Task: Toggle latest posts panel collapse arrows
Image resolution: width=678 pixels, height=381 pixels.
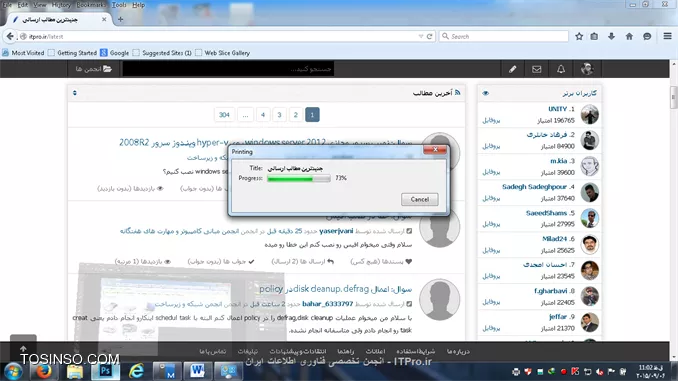Action: 75,93
